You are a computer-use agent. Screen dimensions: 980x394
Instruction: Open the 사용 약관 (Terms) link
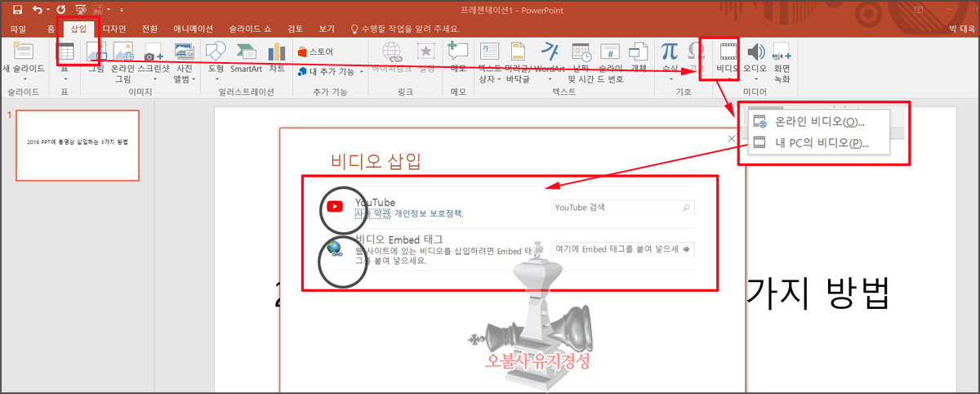(x=372, y=213)
